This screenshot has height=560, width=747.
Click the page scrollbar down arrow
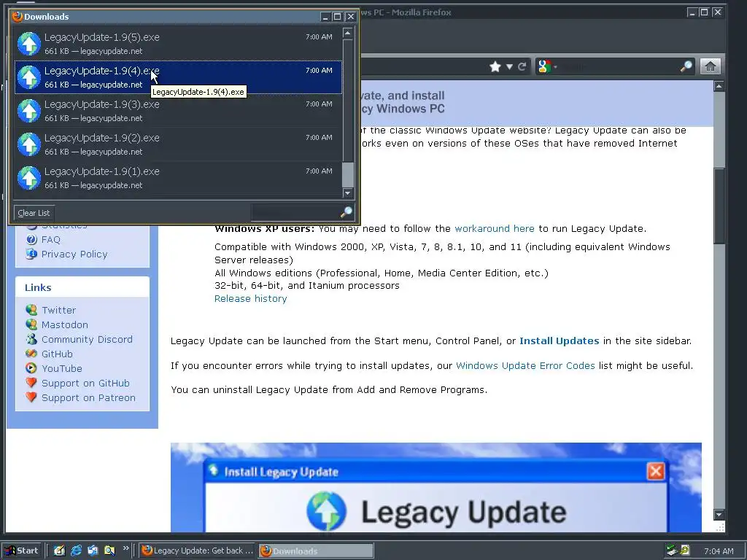point(719,515)
